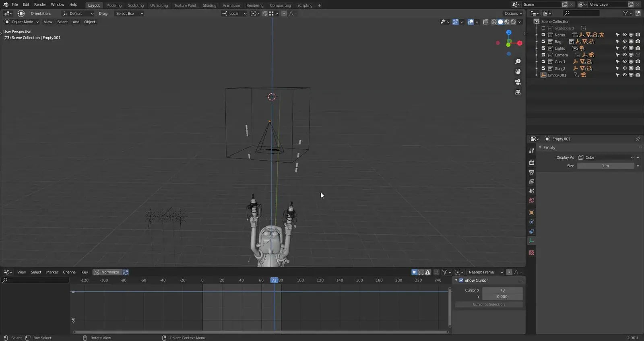
Task: Open the Object Constraints tab icon
Action: coord(531,231)
